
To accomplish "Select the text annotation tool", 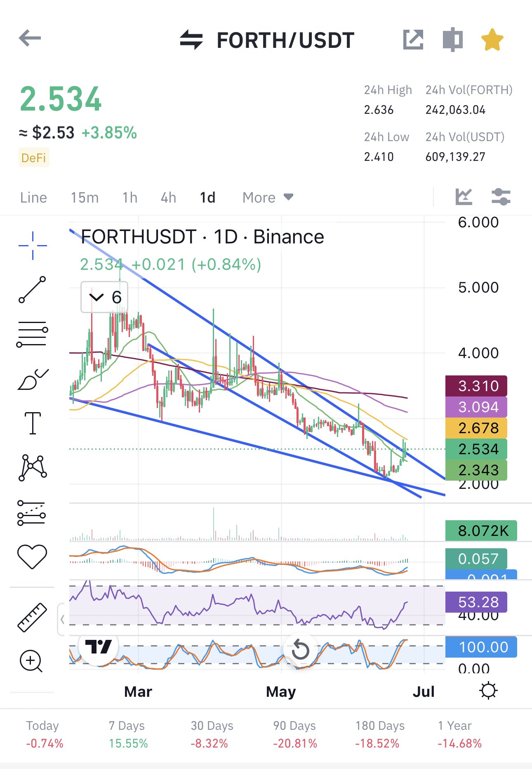I will [33, 423].
